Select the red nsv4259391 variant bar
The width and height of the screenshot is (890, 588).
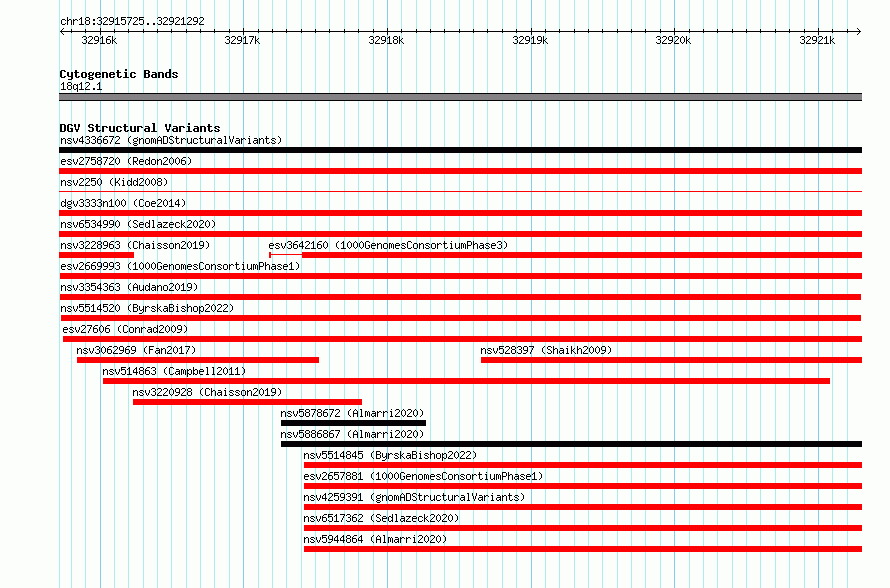coord(583,507)
